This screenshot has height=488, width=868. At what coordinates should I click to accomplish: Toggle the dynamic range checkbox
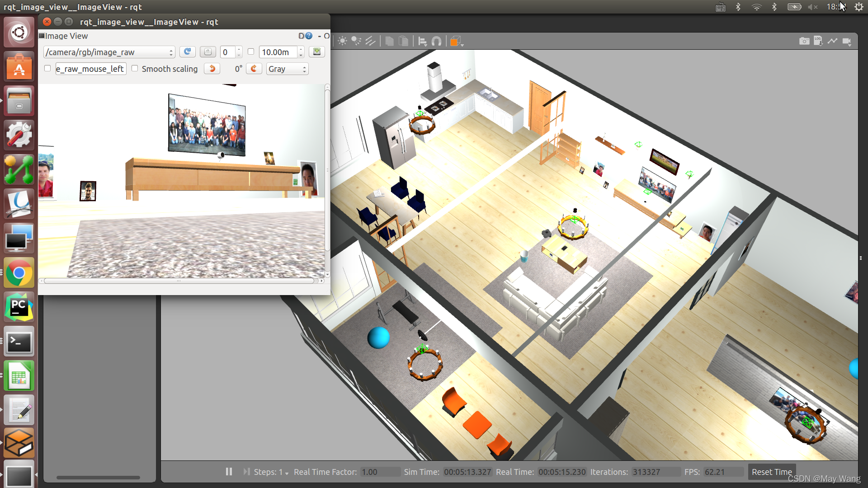pos(251,52)
